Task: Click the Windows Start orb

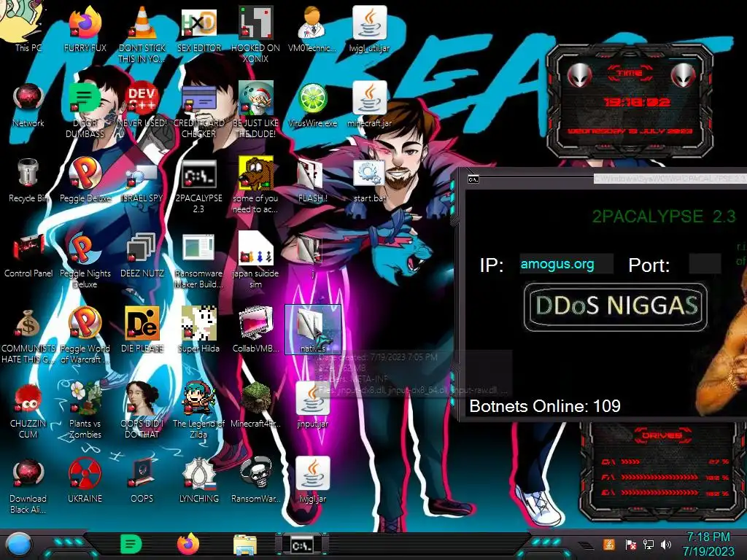Action: 18,545
